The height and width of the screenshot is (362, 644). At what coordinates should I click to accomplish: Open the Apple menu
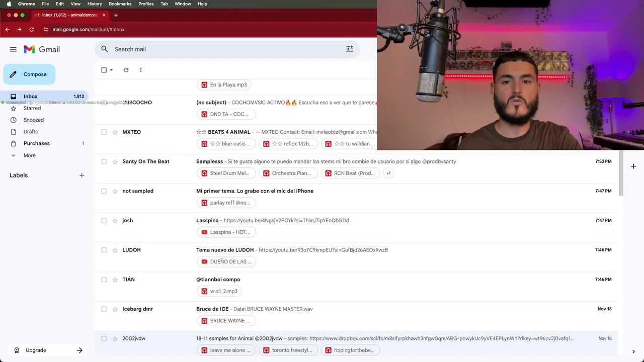click(x=9, y=4)
